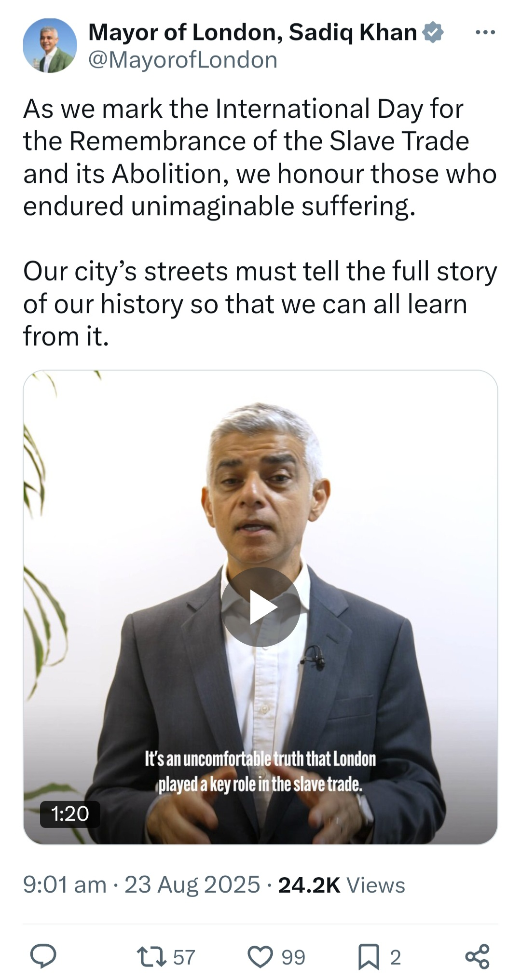Open the reply comment bubble icon
This screenshot has width=521, height=980.
point(43,956)
